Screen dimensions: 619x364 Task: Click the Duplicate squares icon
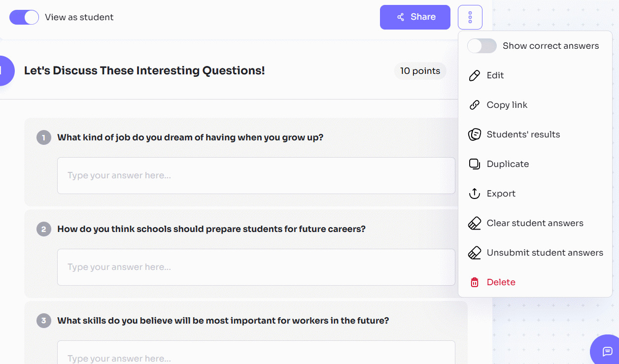[474, 164]
